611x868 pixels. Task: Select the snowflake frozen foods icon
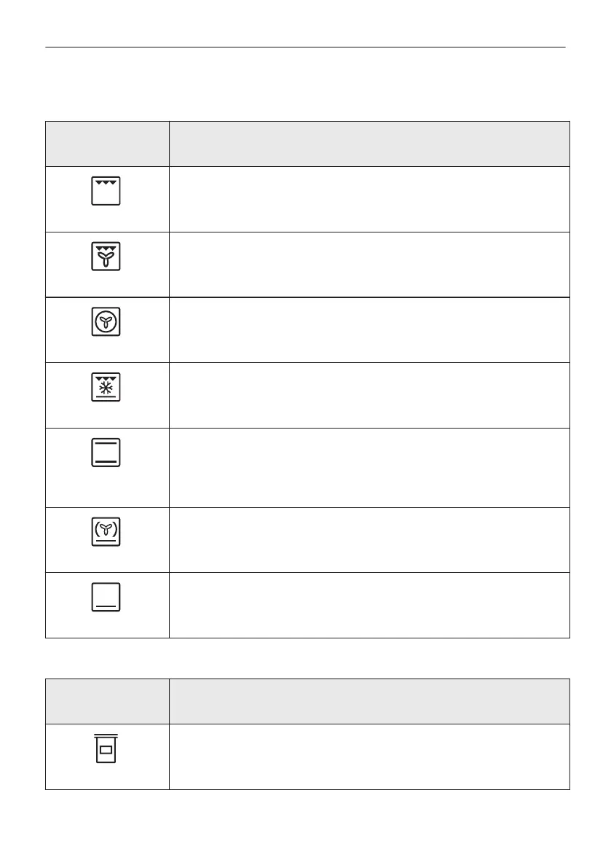tap(106, 387)
